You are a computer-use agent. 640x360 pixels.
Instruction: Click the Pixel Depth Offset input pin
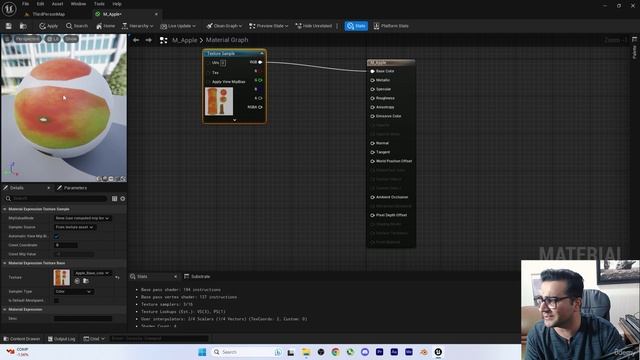pyautogui.click(x=372, y=215)
